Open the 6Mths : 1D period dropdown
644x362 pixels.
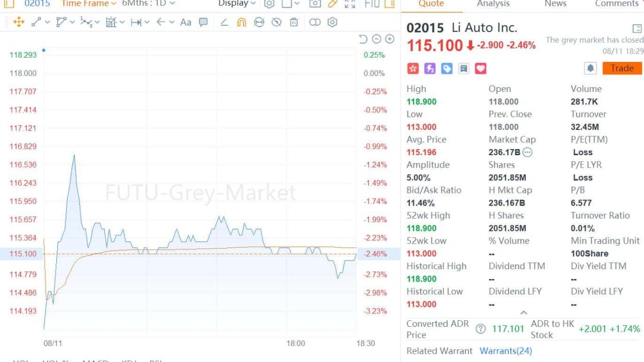coord(149,4)
